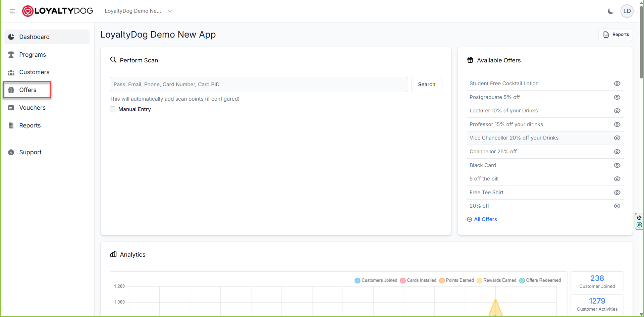Open Support in the sidebar
The width and height of the screenshot is (644, 317).
tap(47, 152)
